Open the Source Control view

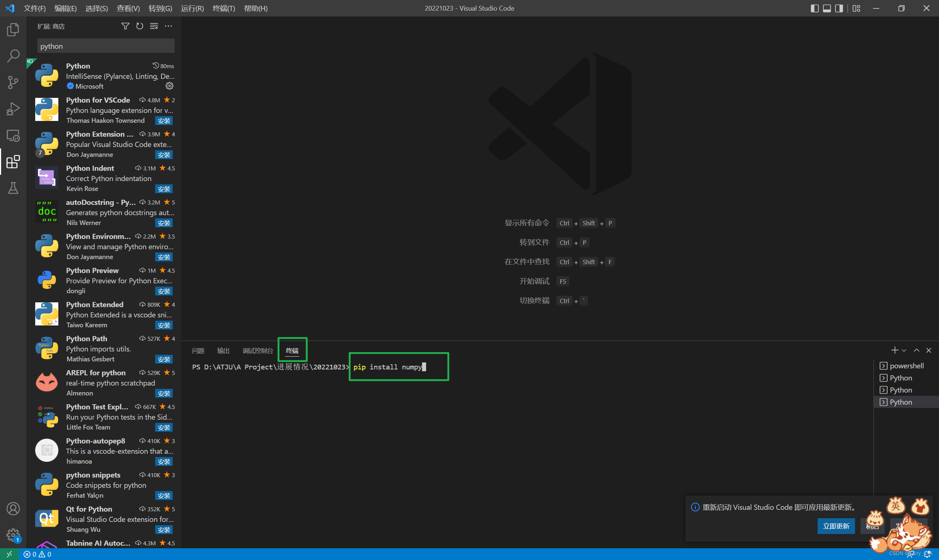click(13, 82)
